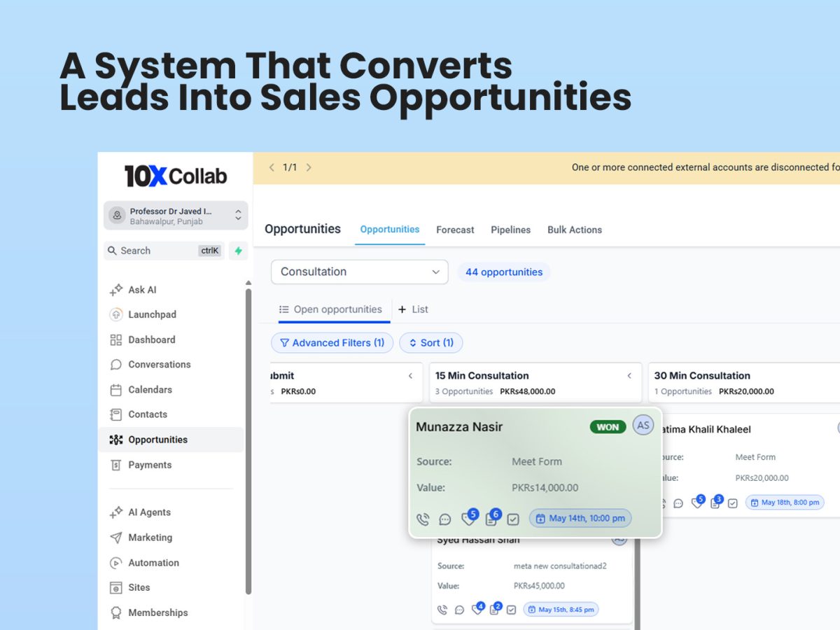Click tag icon with badge 5 on Munazza Nasir card
The image size is (840, 630).
pos(469,518)
